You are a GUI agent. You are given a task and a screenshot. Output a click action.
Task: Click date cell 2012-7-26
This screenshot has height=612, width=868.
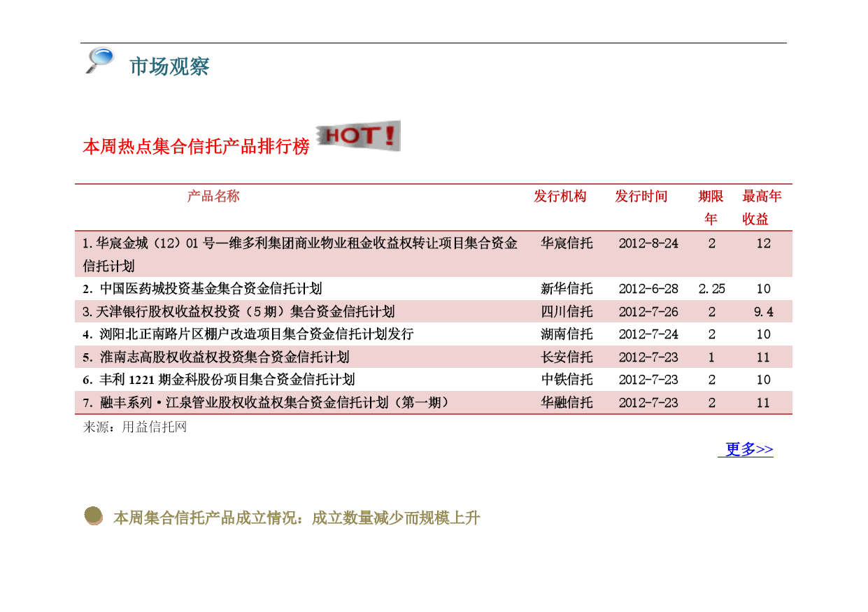point(648,312)
